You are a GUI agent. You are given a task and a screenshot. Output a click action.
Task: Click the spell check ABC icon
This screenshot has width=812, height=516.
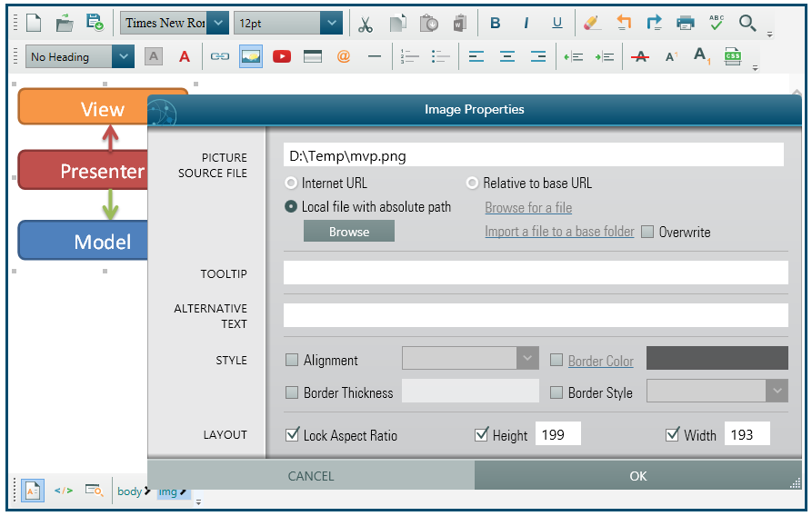[x=717, y=24]
